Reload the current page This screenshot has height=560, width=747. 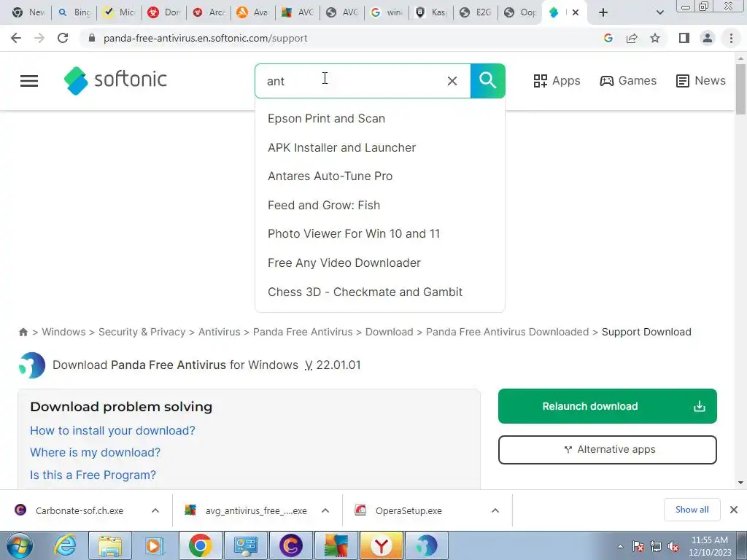click(x=63, y=38)
